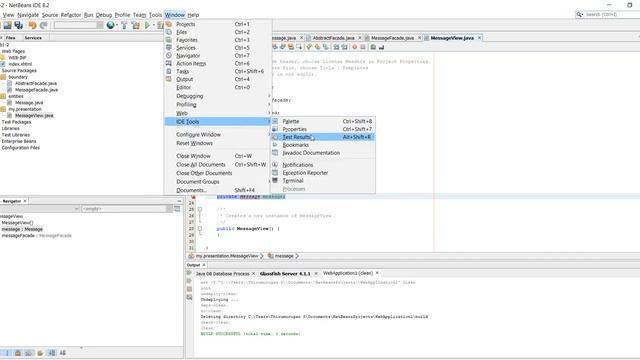Click the Redo toolbar icon
The width and height of the screenshot is (640, 360).
[x=43, y=25]
